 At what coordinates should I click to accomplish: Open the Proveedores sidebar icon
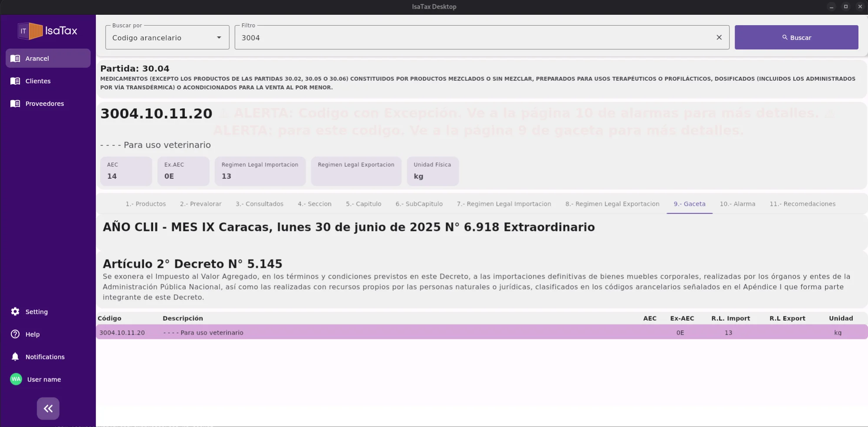click(x=15, y=103)
